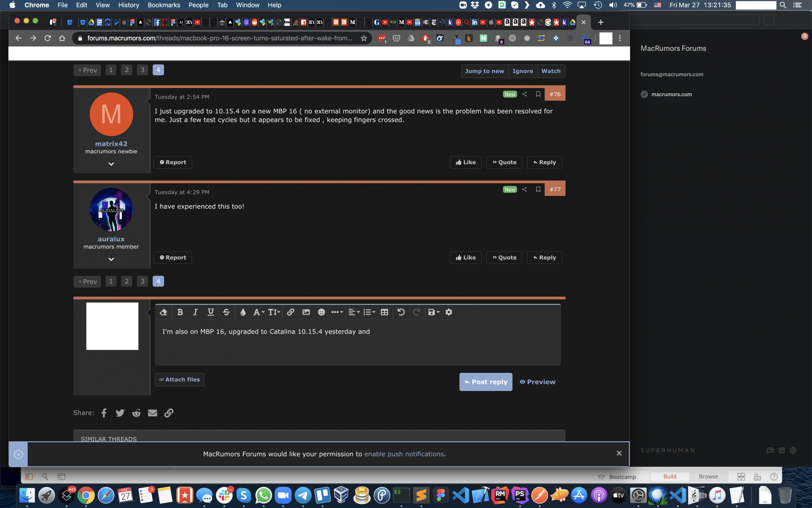The width and height of the screenshot is (812, 508).
Task: Open the save draft dropdown
Action: (x=434, y=312)
